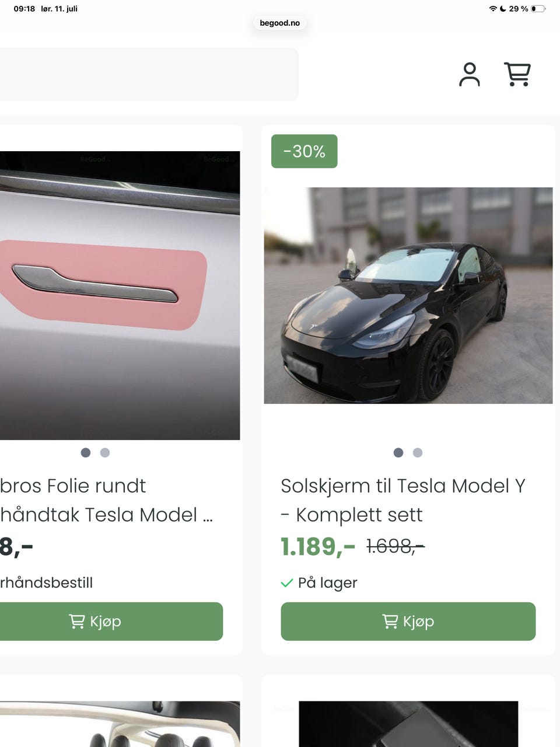This screenshot has width=560, height=747.
Task: Tap the battery status icon
Action: pos(538,9)
